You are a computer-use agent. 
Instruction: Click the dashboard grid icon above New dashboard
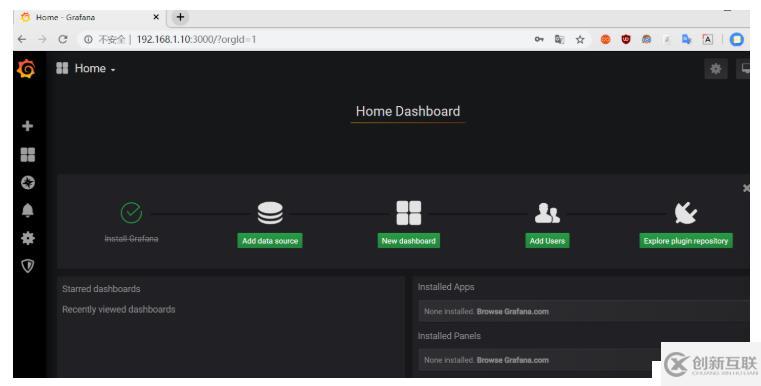click(x=409, y=213)
